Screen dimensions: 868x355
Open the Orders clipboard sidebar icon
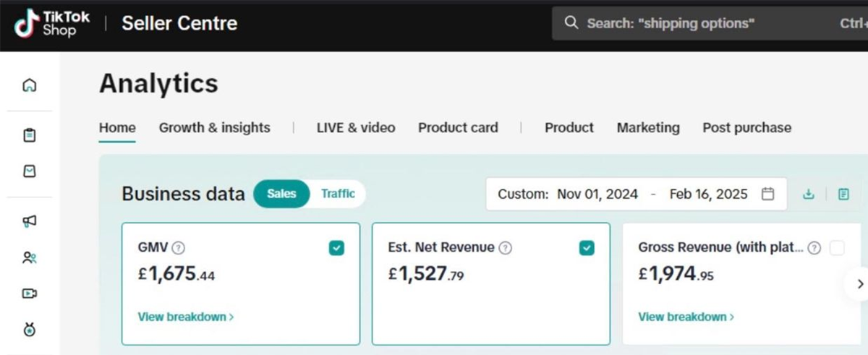point(30,135)
